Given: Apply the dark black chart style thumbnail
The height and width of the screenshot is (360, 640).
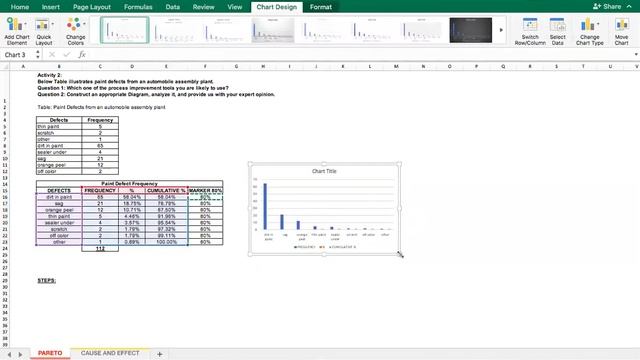Looking at the screenshot, I should click(x=471, y=30).
